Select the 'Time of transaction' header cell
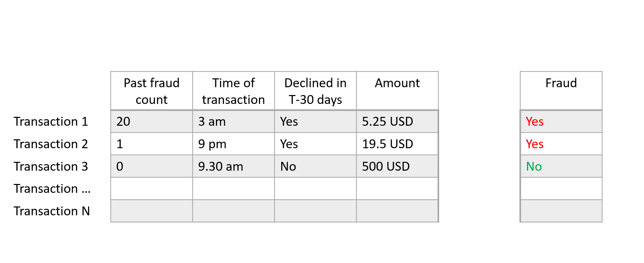This screenshot has width=644, height=263. pyautogui.click(x=233, y=91)
